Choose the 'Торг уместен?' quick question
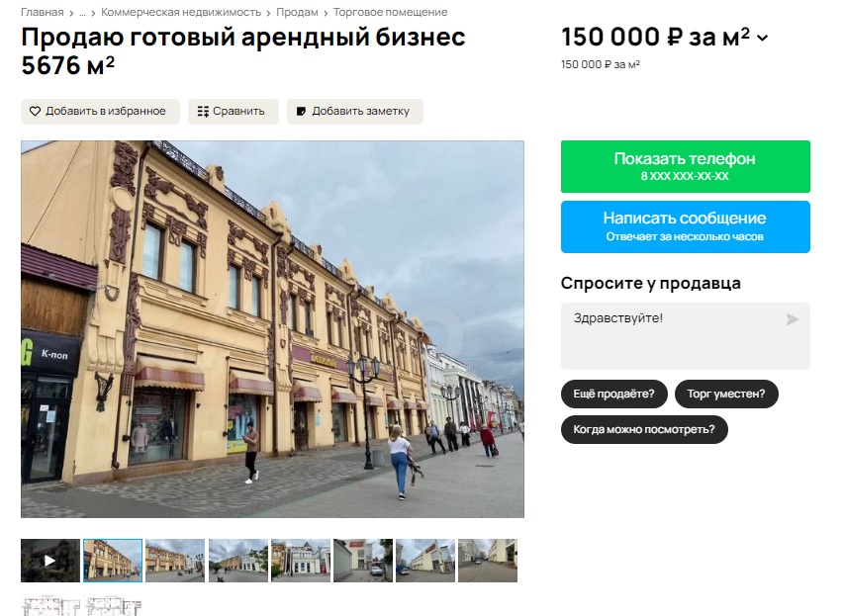The width and height of the screenshot is (844, 616). click(x=726, y=394)
